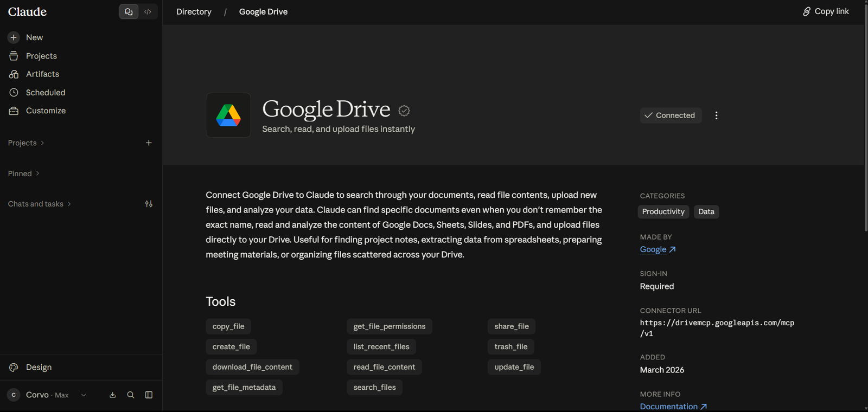Viewport: 868px width, 412px height.
Task: Open the Google maker link
Action: coord(658,249)
